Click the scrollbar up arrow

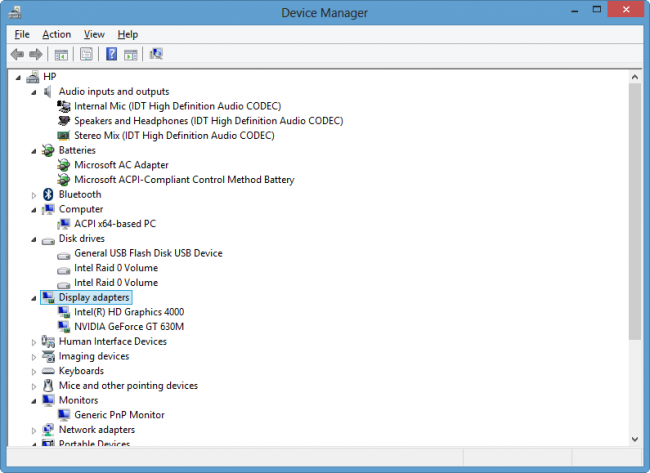pos(635,77)
